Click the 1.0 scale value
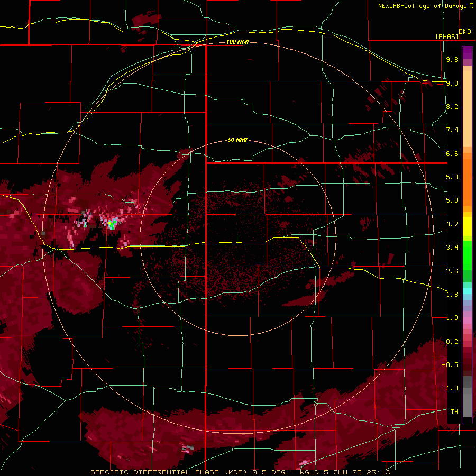Screen dimensions: 476x476 452,318
